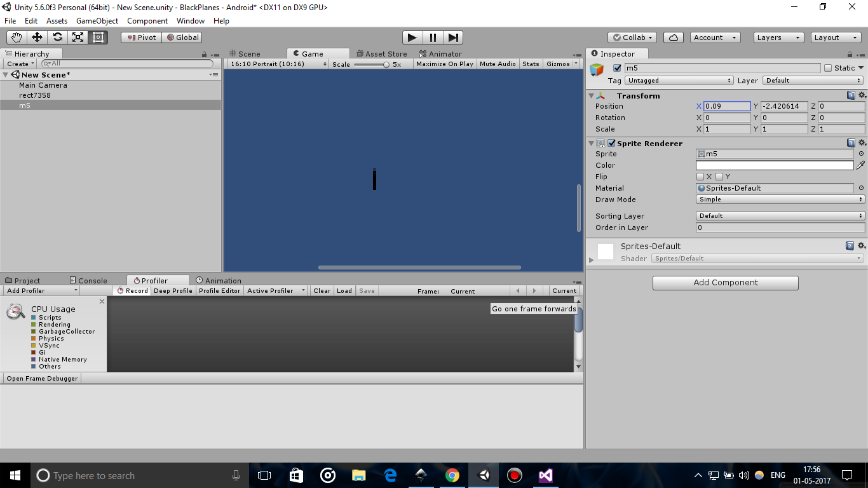Open Visual Studio from the taskbar
The image size is (868, 488).
tap(546, 475)
